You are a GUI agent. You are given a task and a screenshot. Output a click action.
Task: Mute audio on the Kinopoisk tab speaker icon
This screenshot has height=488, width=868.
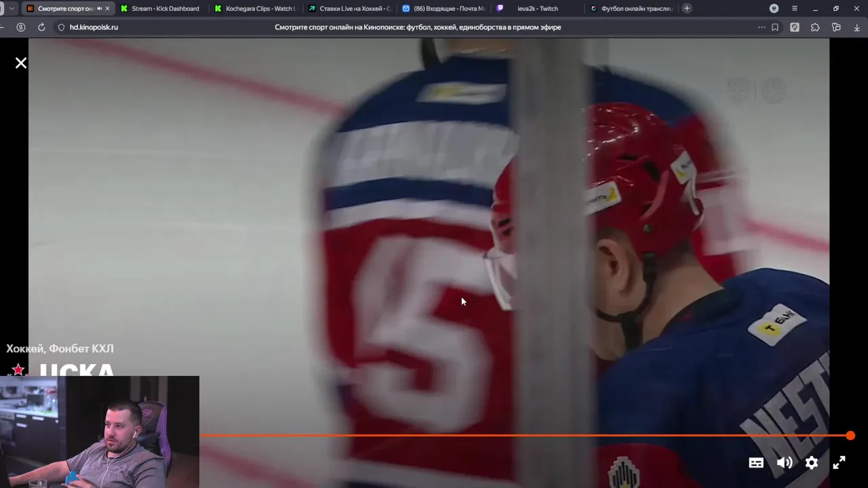(100, 9)
